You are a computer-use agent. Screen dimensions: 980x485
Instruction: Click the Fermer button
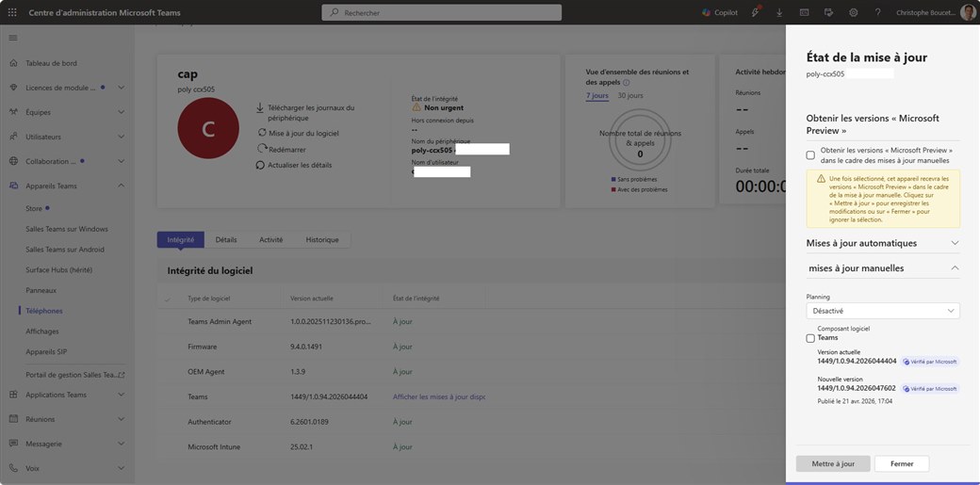(901, 463)
